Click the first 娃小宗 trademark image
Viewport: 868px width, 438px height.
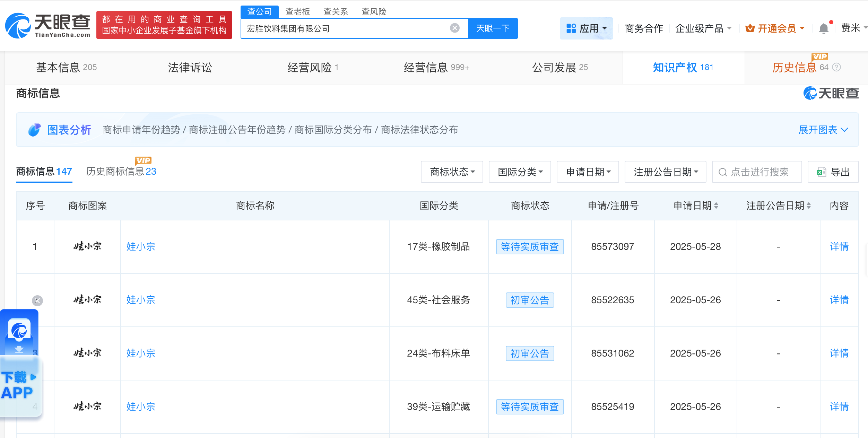click(x=87, y=246)
